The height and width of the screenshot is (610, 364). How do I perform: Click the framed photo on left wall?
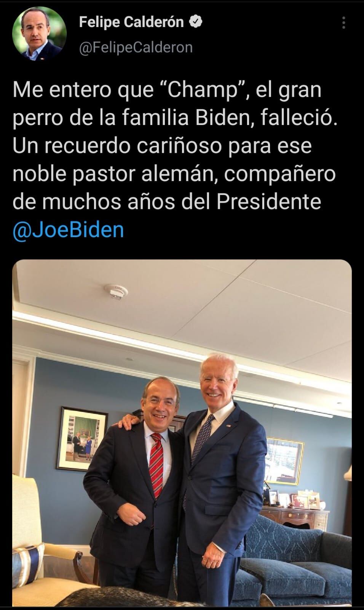click(x=83, y=439)
